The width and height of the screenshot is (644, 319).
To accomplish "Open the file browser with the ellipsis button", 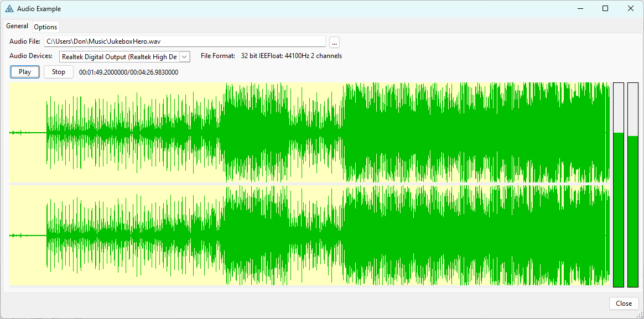I will pos(334,42).
